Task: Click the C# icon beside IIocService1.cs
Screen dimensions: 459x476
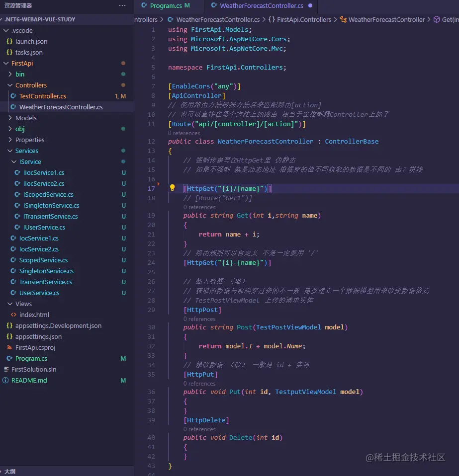Action: pyautogui.click(x=17, y=172)
